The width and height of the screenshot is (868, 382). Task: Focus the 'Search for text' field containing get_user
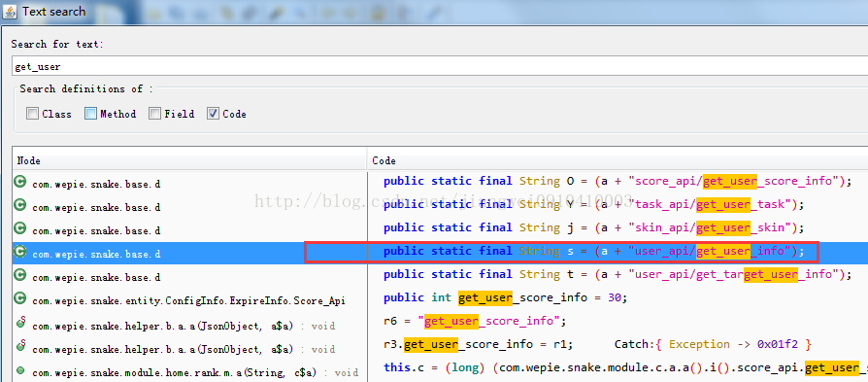click(x=440, y=66)
